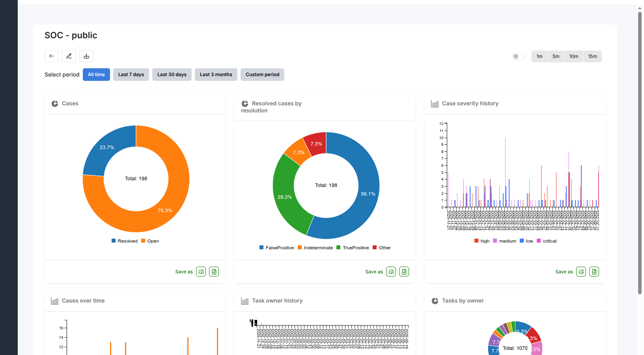Toggle Open legend in Cases chart

(x=150, y=241)
